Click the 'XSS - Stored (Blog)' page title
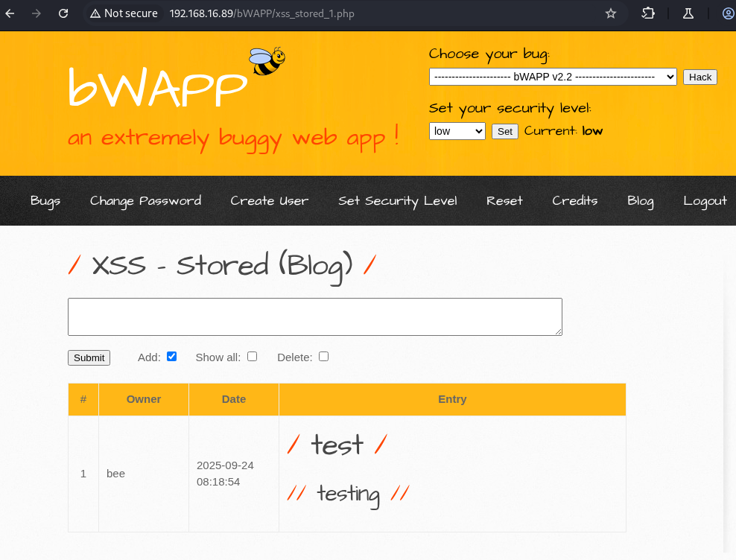This screenshot has height=560, width=736. (x=222, y=267)
